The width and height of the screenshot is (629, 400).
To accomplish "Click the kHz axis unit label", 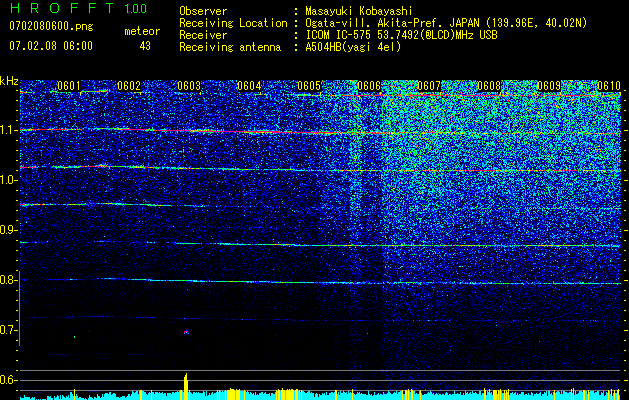I will 9,81.
